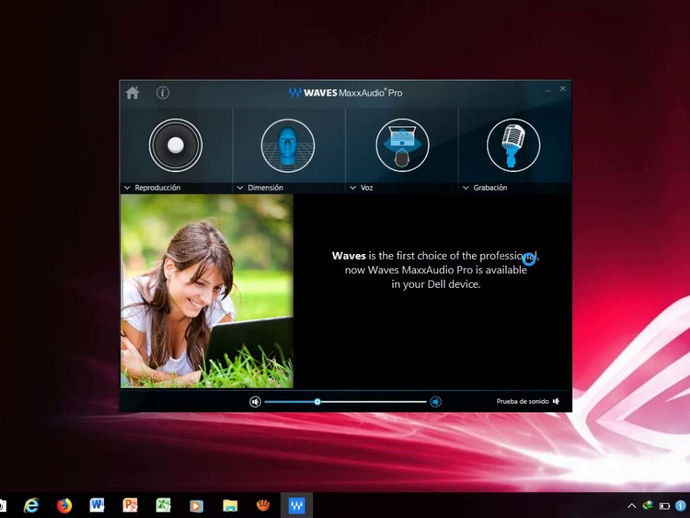690x518 pixels.
Task: Click the Prueba de sonido speaker icon
Action: tap(556, 401)
